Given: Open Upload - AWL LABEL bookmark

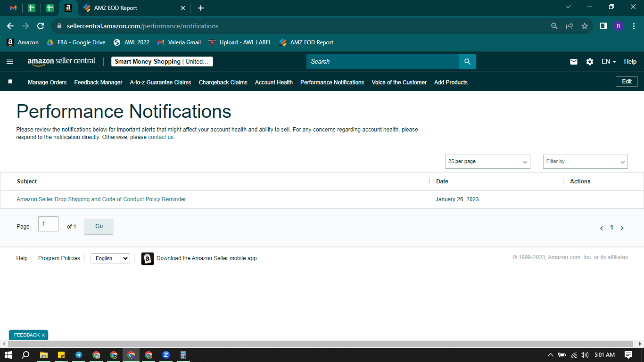Looking at the screenshot, I should (x=240, y=42).
